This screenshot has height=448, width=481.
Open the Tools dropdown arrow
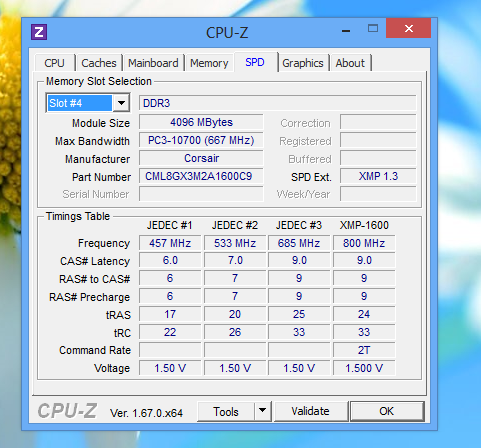click(263, 411)
